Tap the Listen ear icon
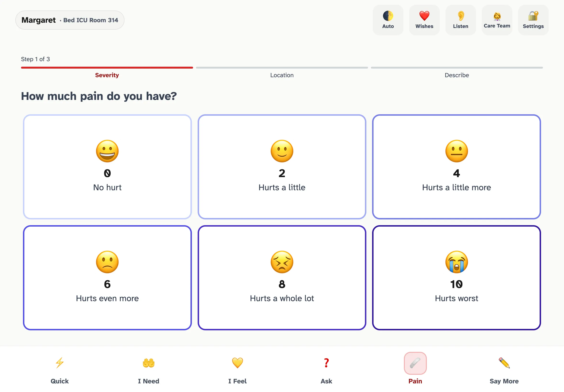 click(x=460, y=20)
